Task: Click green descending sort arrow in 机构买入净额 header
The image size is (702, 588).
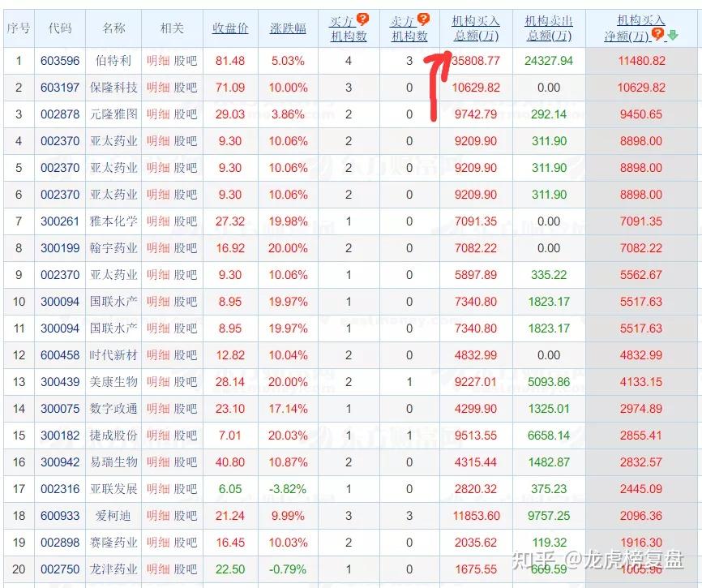Action: (x=672, y=36)
